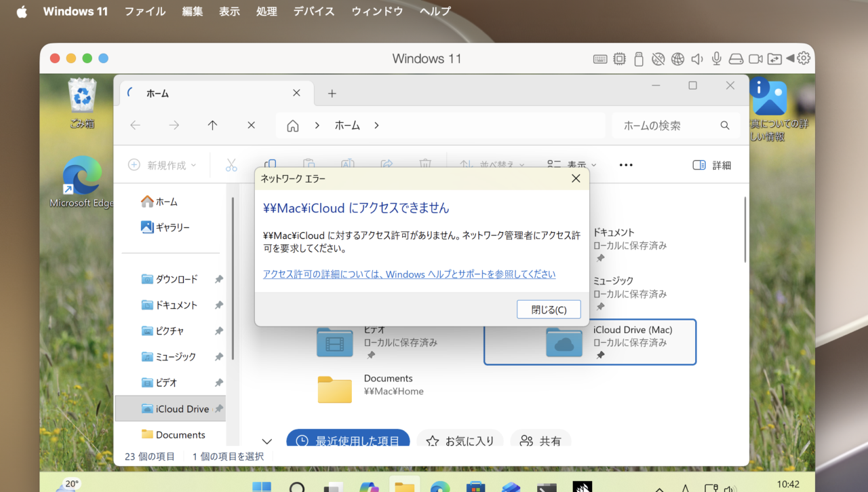868x492 pixels.
Task: Select ダウンロード in the sidebar
Action: point(170,279)
